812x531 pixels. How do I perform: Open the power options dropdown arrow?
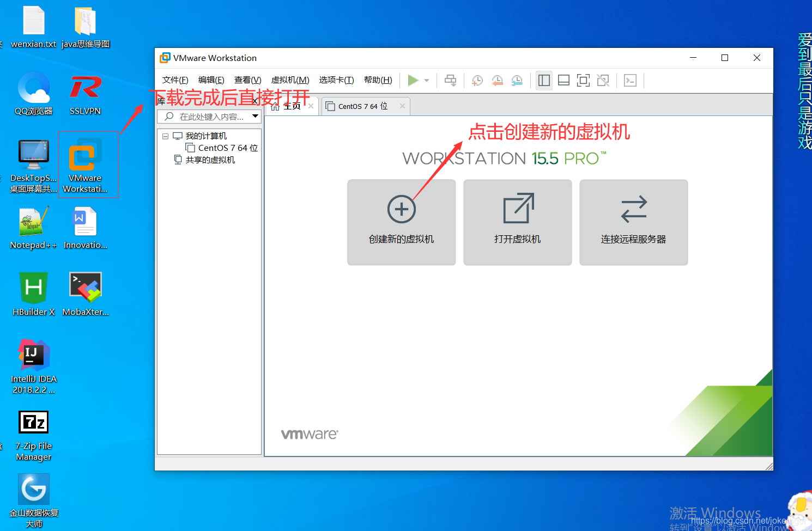point(427,81)
